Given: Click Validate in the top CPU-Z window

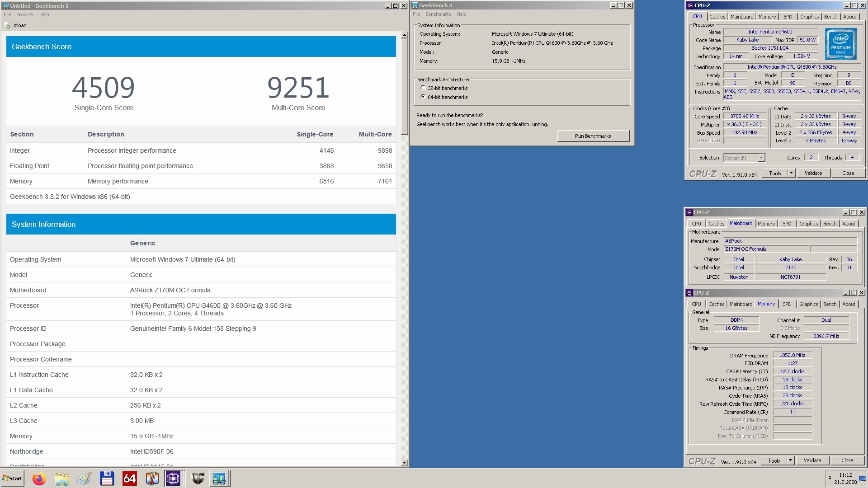Looking at the screenshot, I should point(813,173).
